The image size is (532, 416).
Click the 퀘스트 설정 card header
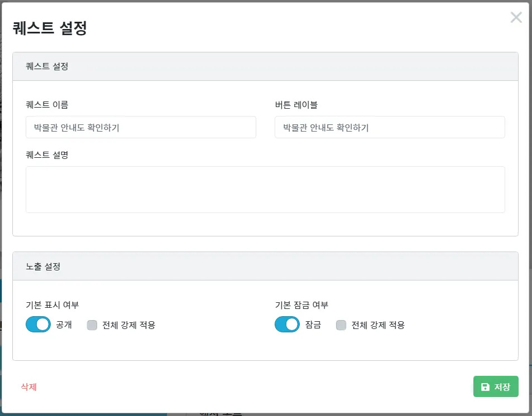265,66
